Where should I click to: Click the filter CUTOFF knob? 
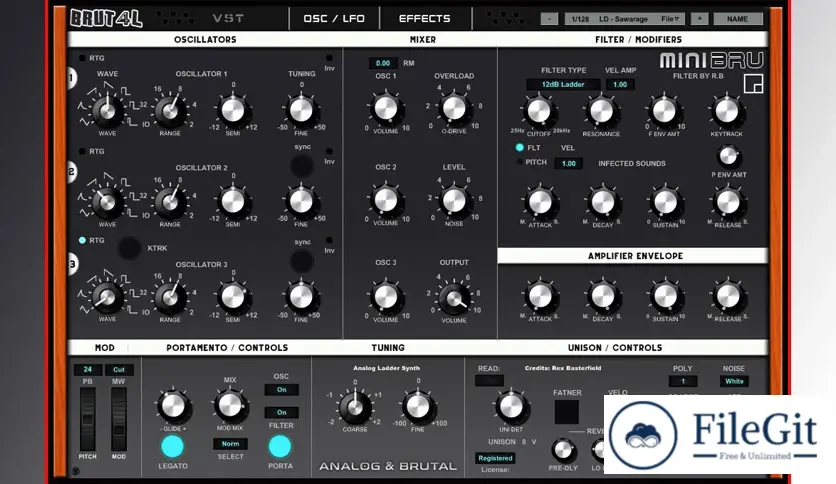coord(538,111)
